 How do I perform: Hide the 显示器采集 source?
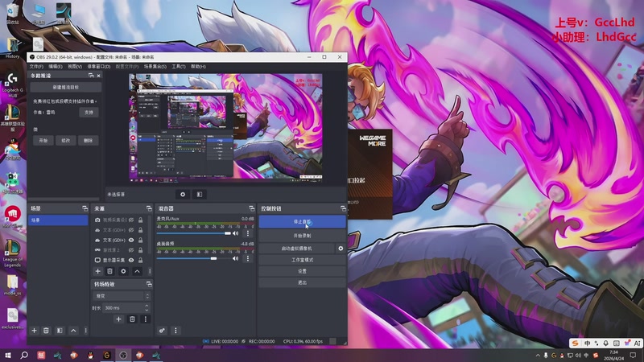(x=131, y=260)
